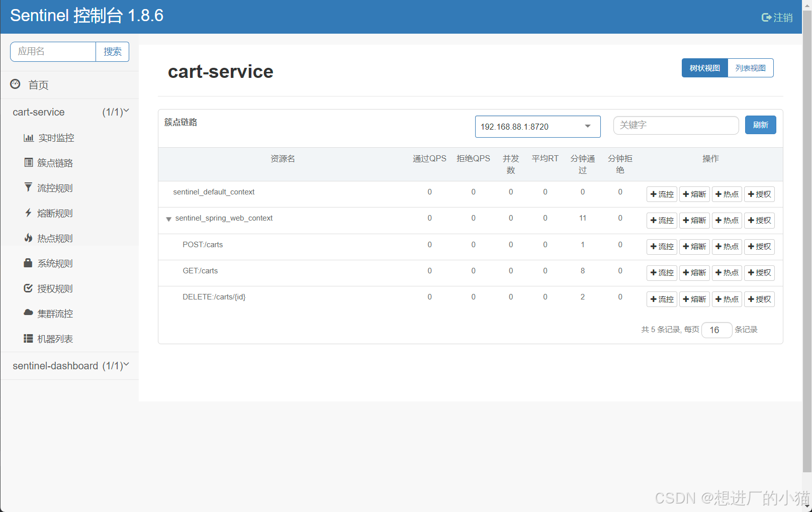Click the 刷新 refresh button
Image resolution: width=812 pixels, height=512 pixels.
[x=760, y=125]
